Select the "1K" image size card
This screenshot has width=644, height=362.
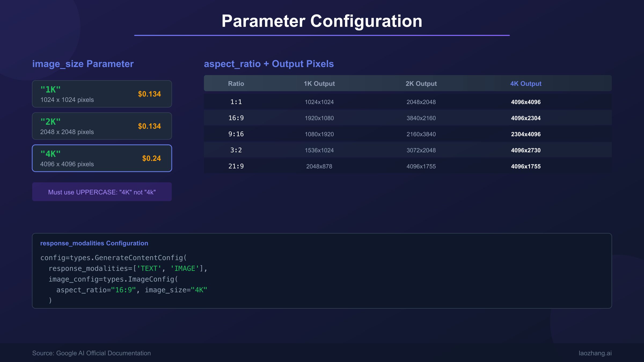[102, 94]
